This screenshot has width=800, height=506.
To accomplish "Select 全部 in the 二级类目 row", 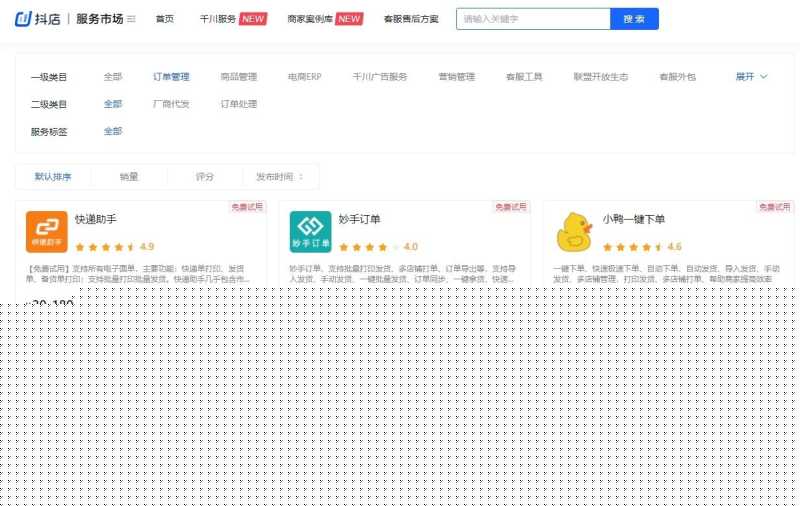I will 113,104.
